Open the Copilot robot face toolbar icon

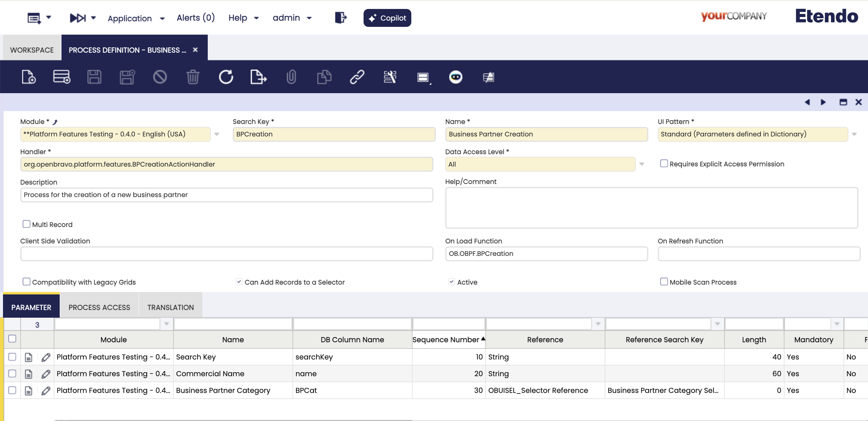455,77
